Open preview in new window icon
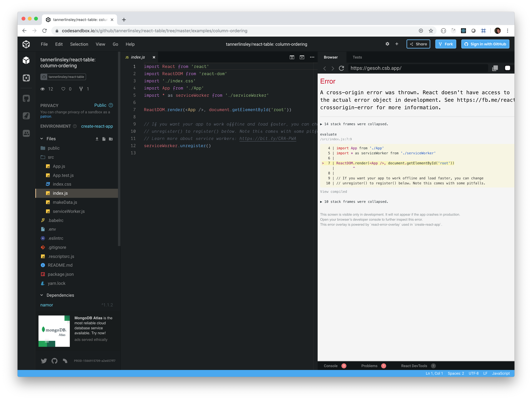 click(x=495, y=68)
